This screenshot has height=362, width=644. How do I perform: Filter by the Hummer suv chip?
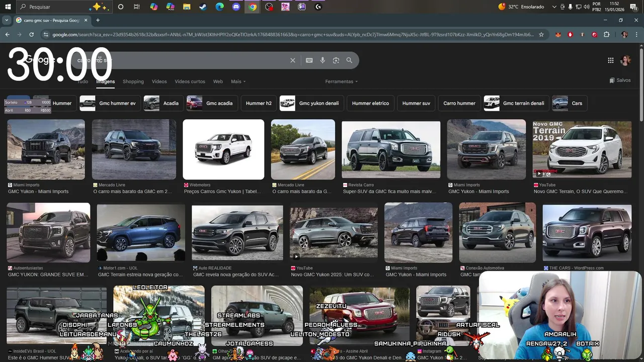coord(416,103)
